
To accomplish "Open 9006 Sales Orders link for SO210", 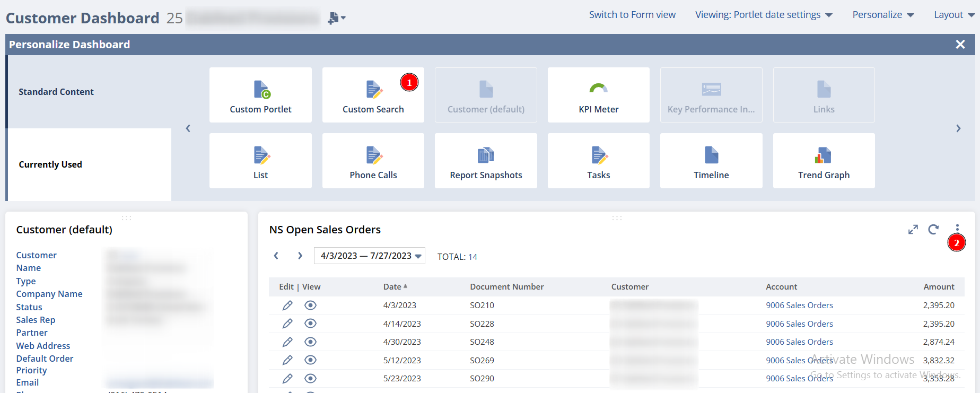I will 799,305.
